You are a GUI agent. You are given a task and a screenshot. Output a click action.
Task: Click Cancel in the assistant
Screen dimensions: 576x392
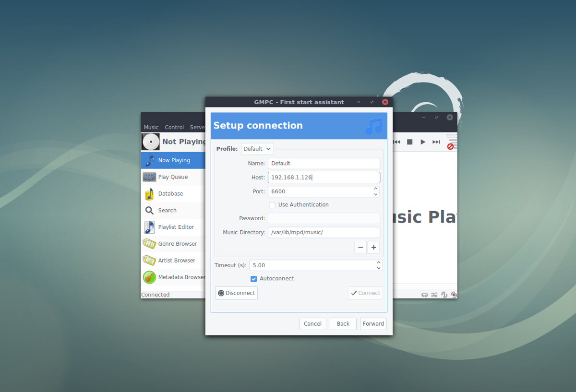click(312, 324)
